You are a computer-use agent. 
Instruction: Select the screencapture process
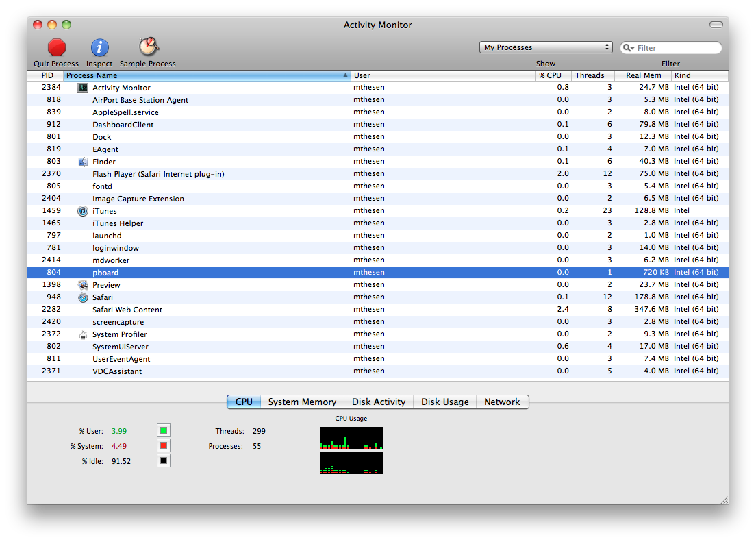378,322
